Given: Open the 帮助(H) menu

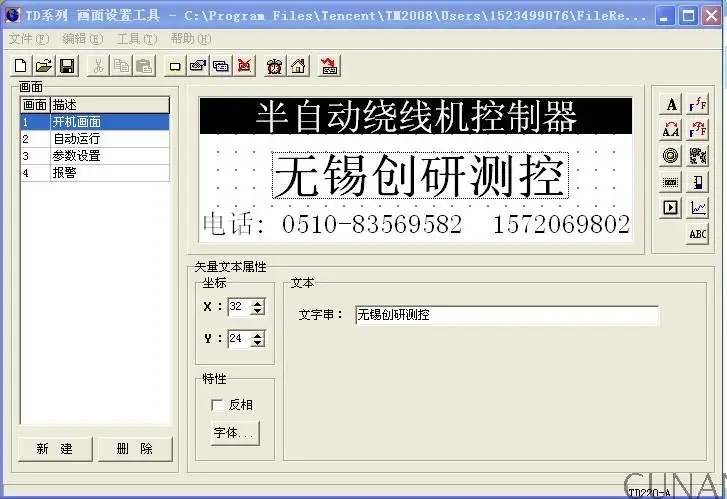Looking at the screenshot, I should [191, 39].
